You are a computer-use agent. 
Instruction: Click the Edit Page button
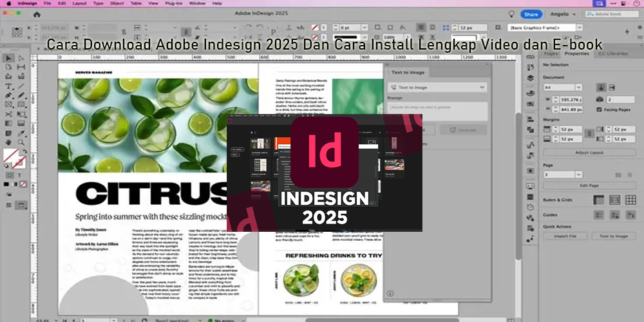589,185
